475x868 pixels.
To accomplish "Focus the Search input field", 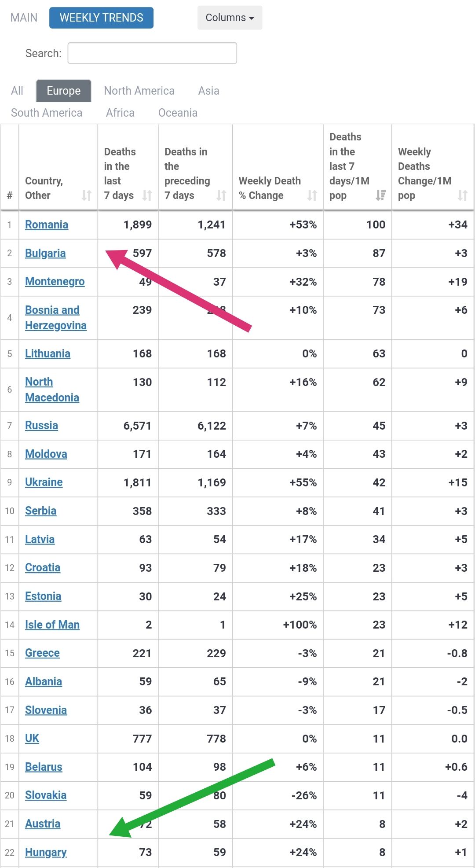I will pos(152,53).
